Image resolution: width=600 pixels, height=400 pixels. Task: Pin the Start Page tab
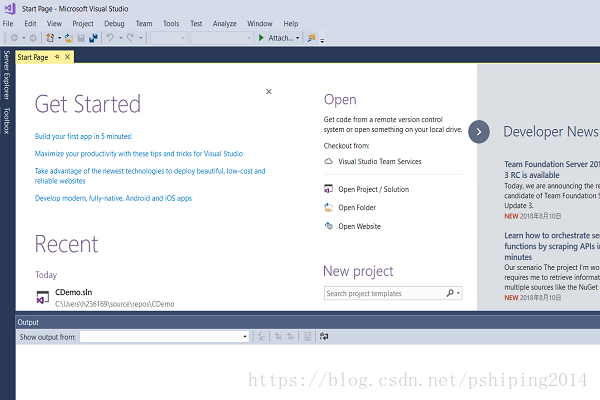[x=57, y=57]
